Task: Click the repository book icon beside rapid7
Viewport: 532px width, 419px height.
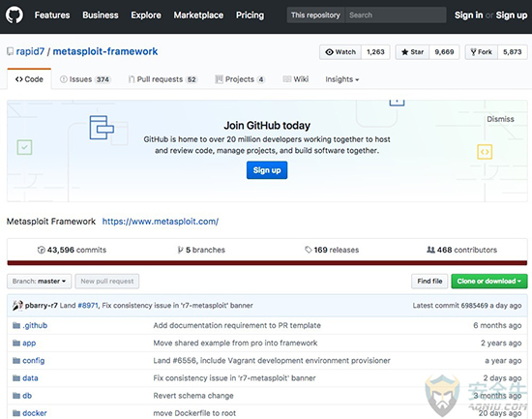Action: click(11, 51)
